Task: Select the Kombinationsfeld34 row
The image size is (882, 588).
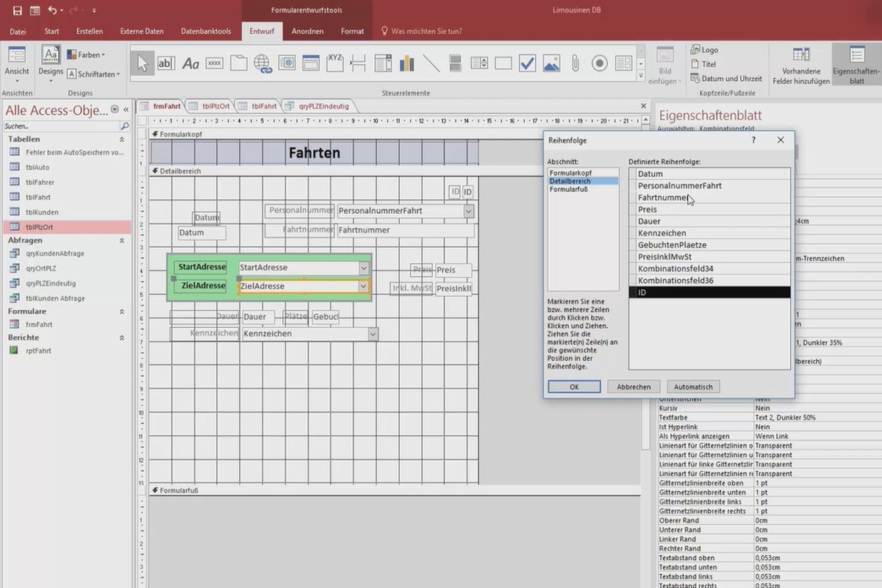Action: pyautogui.click(x=710, y=268)
